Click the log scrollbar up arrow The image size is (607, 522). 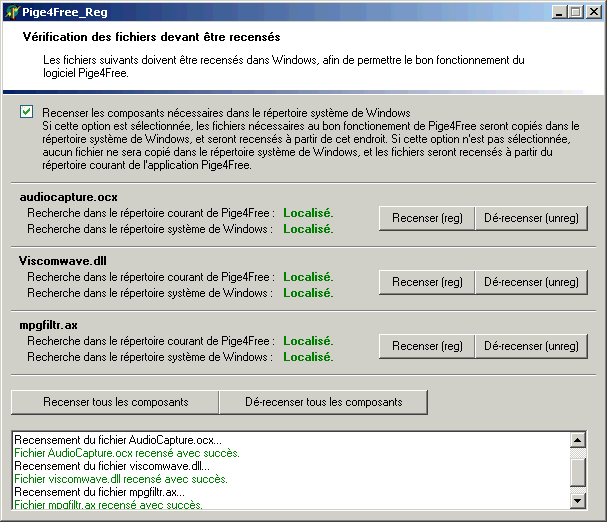(x=578, y=440)
